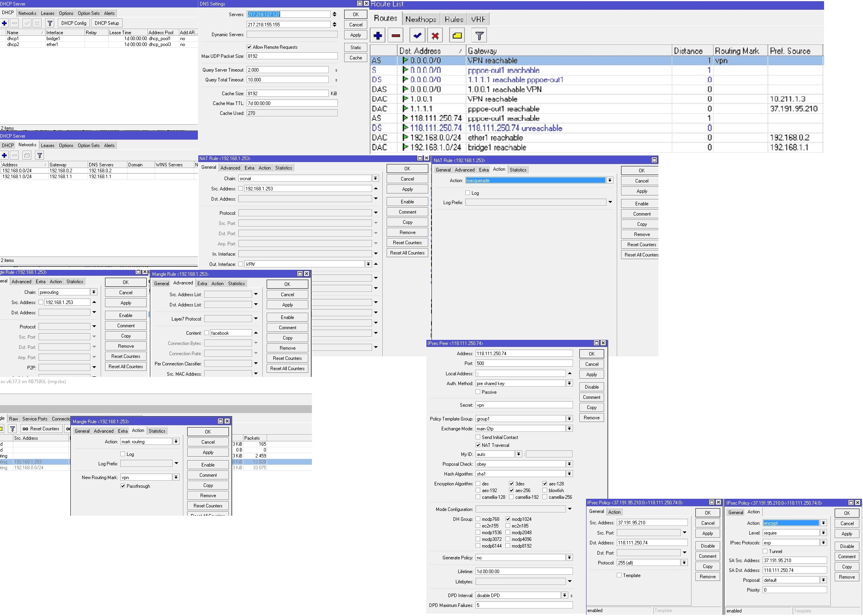Click the Secret field containing vpn
863x616 pixels.
pos(524,405)
